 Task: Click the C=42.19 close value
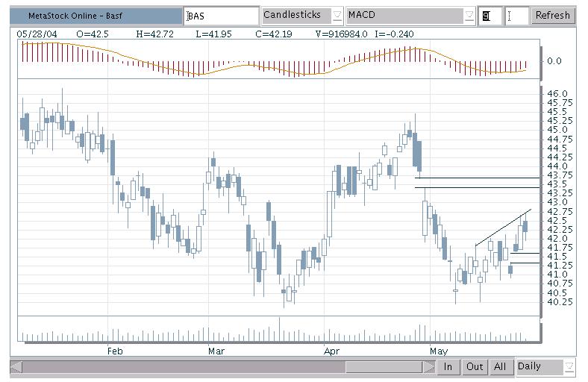(x=274, y=34)
